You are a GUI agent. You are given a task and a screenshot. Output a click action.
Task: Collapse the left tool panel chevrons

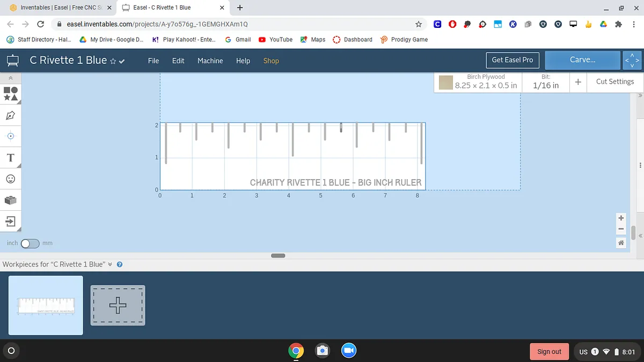pos(11,78)
